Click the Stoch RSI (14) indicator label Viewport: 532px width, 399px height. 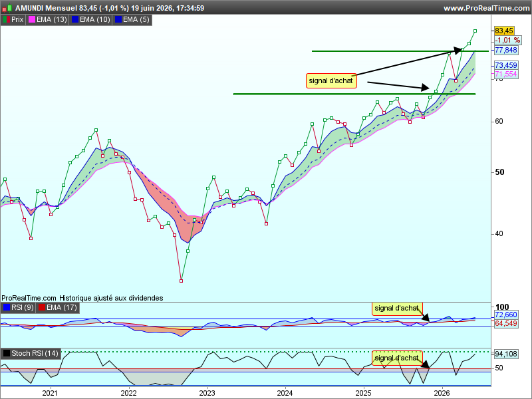[35, 353]
